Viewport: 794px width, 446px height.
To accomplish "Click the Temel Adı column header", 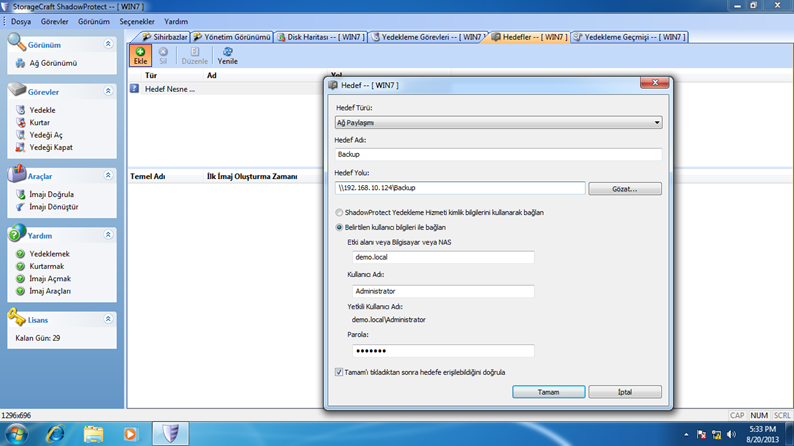I will pos(148,176).
